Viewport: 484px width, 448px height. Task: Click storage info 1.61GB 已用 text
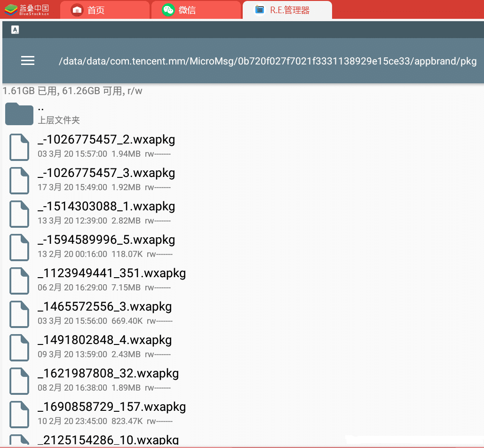tap(72, 91)
